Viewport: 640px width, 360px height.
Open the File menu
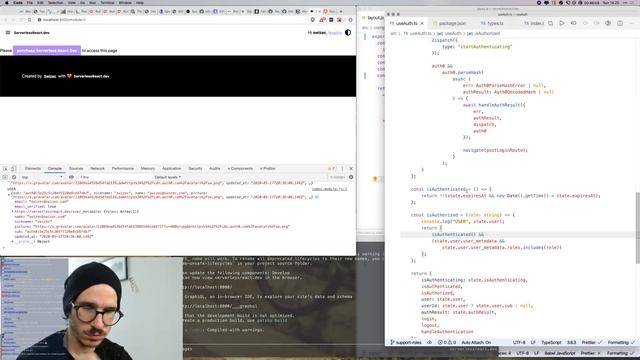coord(30,2)
